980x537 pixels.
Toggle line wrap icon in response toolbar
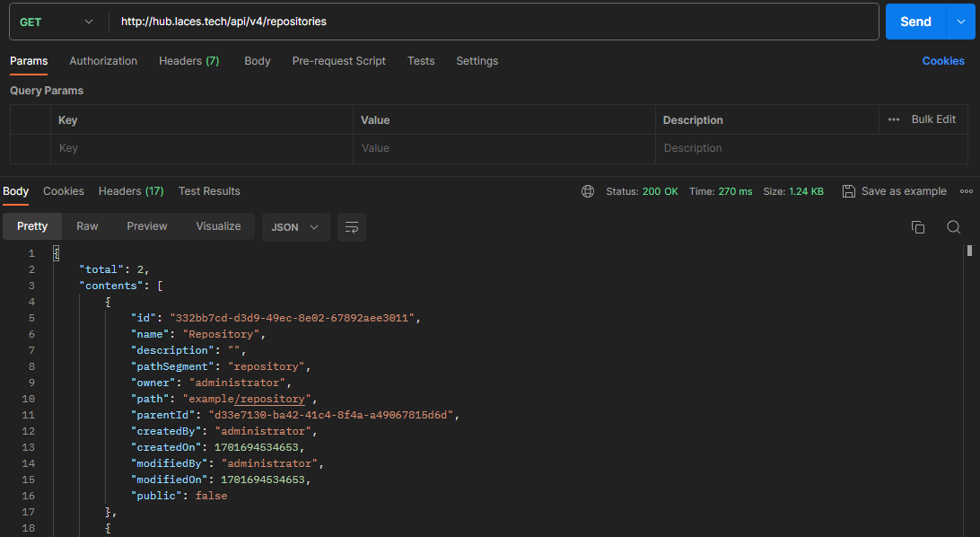(x=352, y=227)
